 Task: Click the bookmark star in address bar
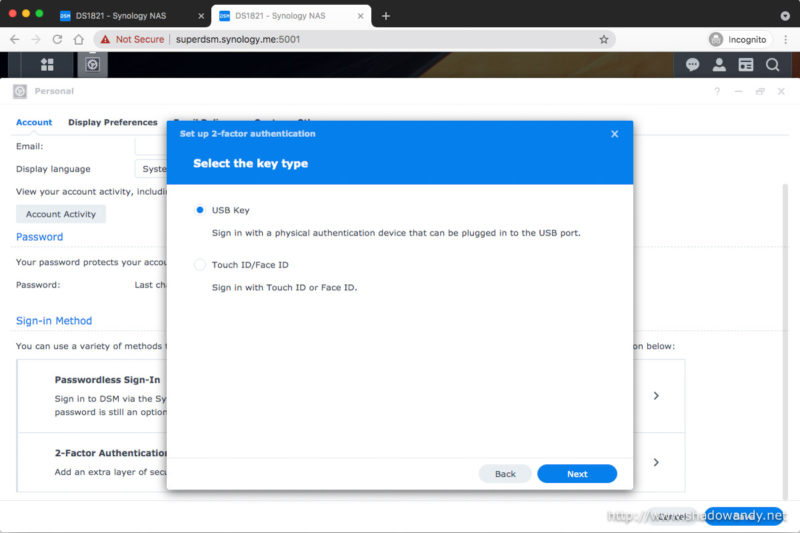coord(604,39)
